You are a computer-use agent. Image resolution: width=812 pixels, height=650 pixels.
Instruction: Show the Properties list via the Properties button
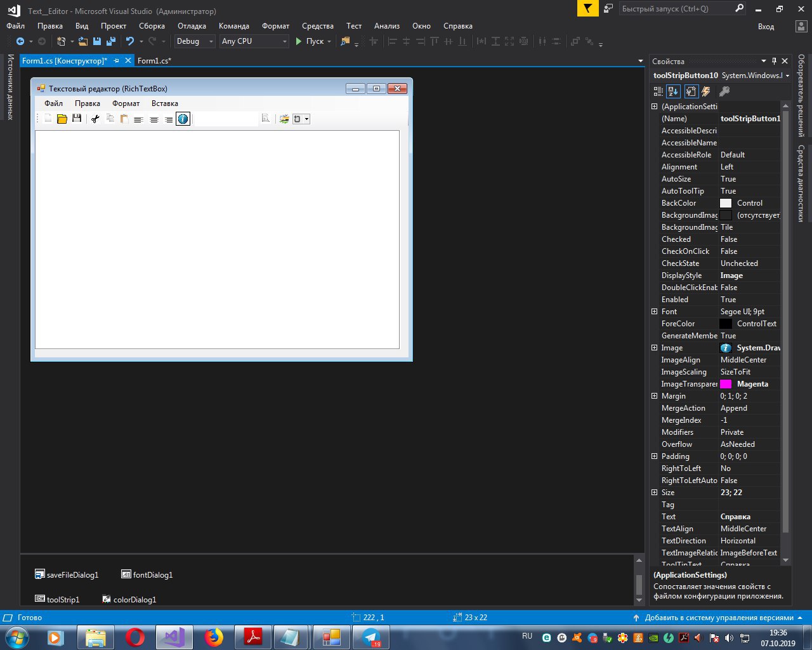click(691, 91)
